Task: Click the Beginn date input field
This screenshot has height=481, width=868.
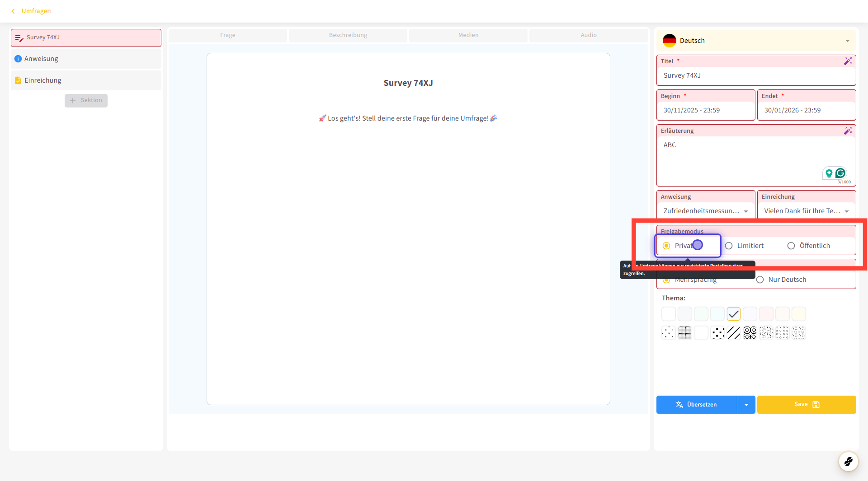Action: click(705, 110)
